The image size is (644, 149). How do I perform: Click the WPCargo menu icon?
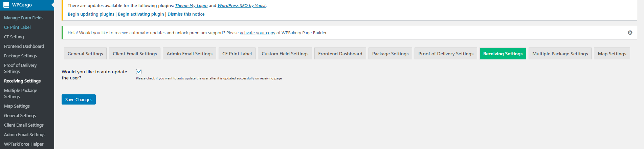pyautogui.click(x=6, y=5)
